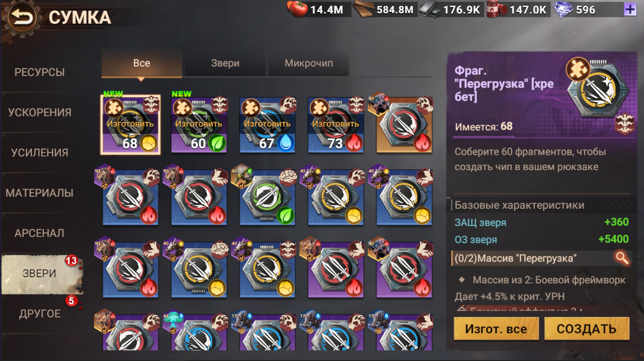
Task: Select the orange-framed fire chip in first row
Action: point(404,124)
